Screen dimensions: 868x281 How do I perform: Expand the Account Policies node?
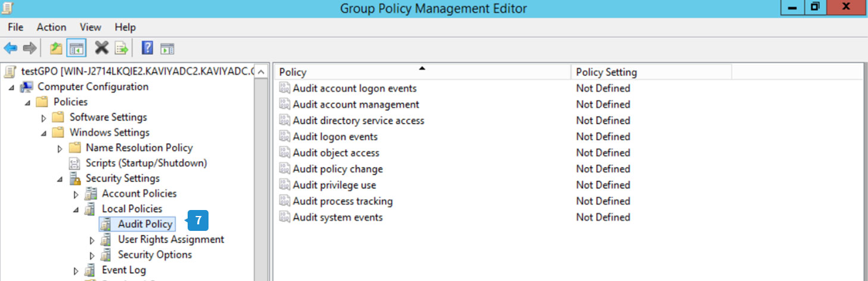[x=76, y=194]
